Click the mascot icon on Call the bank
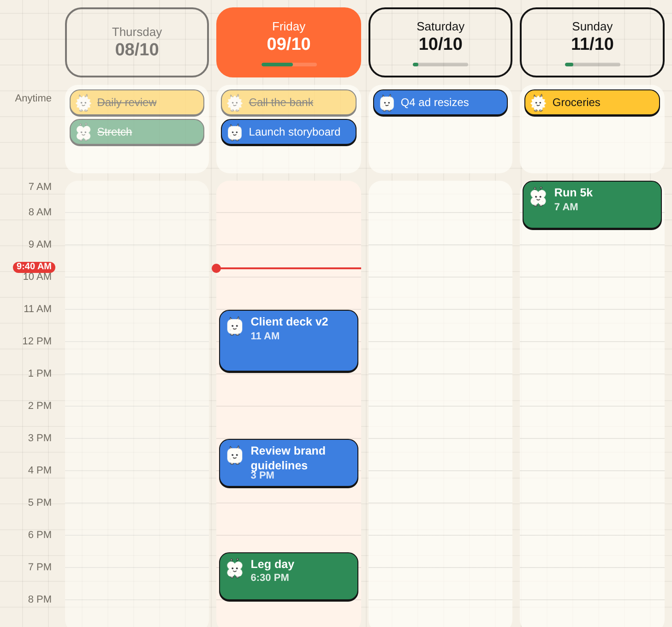This screenshot has width=672, height=627. click(235, 103)
